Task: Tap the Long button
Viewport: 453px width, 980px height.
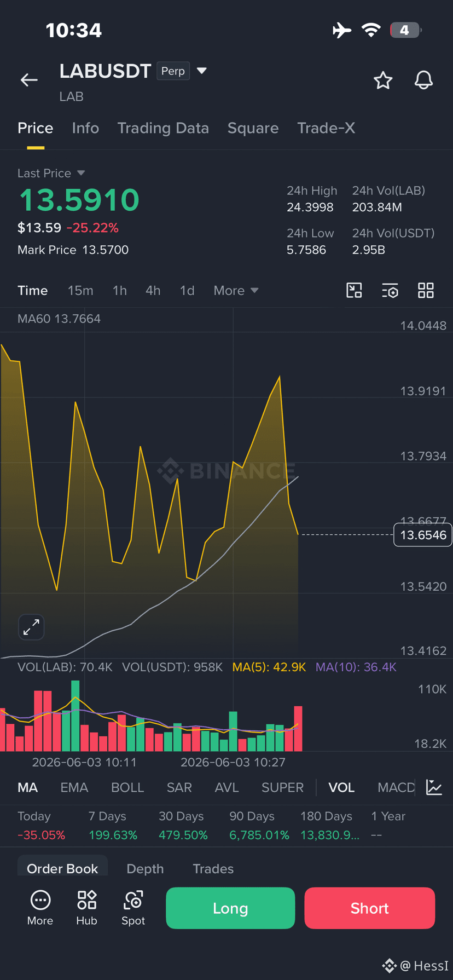Action: pos(230,908)
